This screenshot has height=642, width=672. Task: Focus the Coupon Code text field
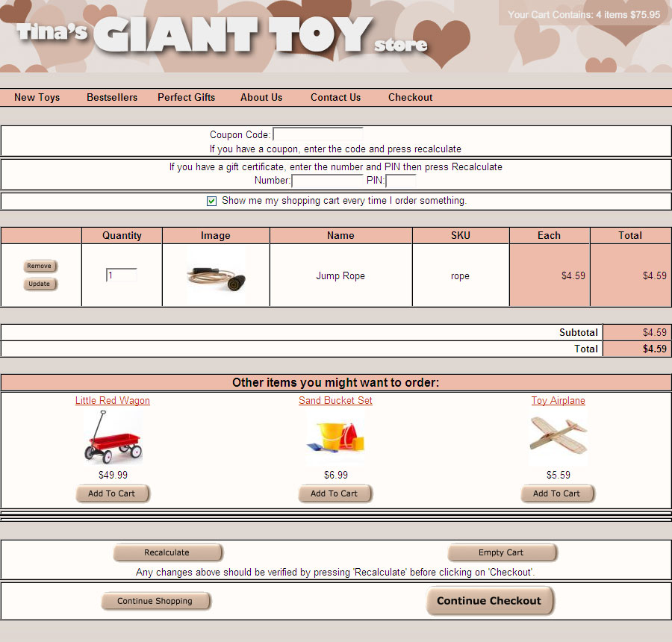click(x=318, y=135)
